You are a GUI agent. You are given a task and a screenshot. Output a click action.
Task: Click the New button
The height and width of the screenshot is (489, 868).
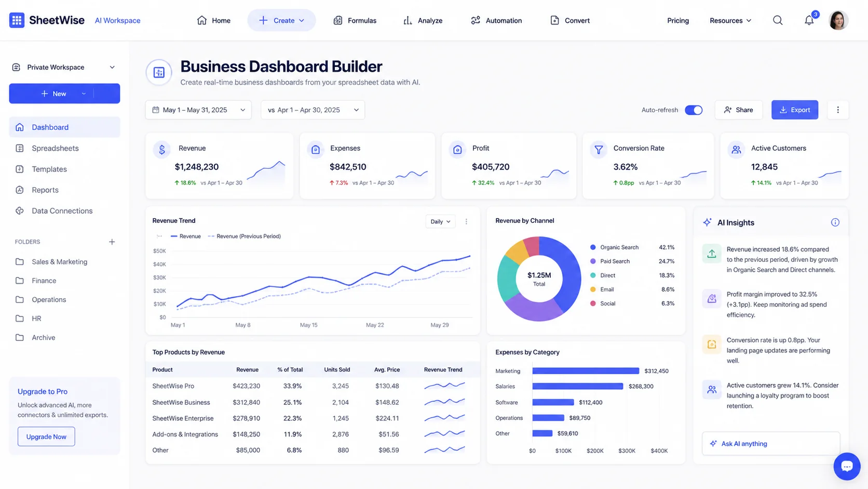click(x=64, y=94)
